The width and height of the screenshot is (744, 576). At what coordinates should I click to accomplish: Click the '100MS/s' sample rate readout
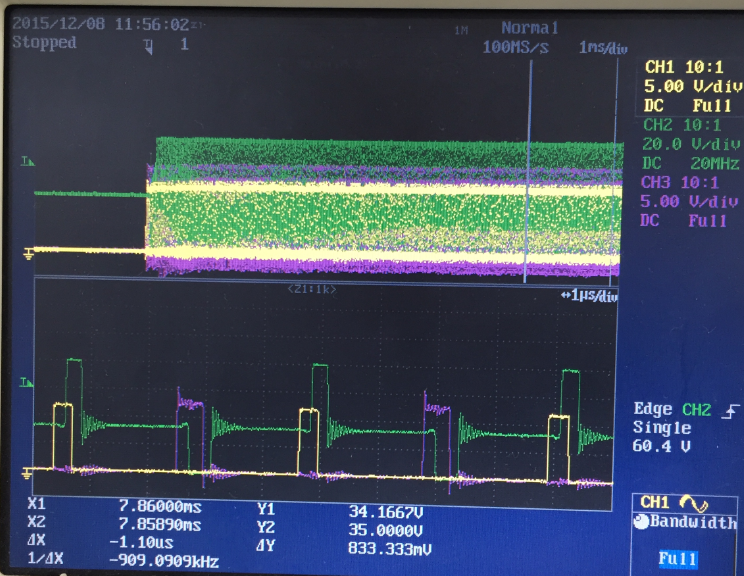[x=515, y=47]
